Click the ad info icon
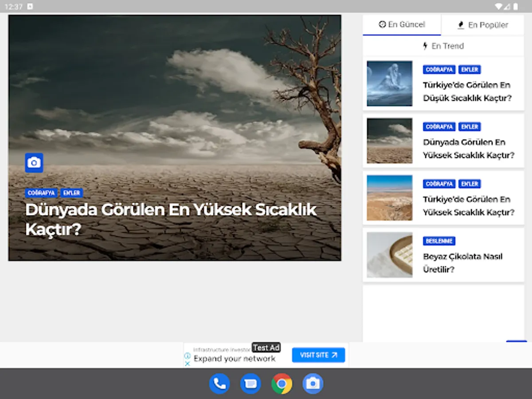The width and height of the screenshot is (532, 399). (x=187, y=356)
